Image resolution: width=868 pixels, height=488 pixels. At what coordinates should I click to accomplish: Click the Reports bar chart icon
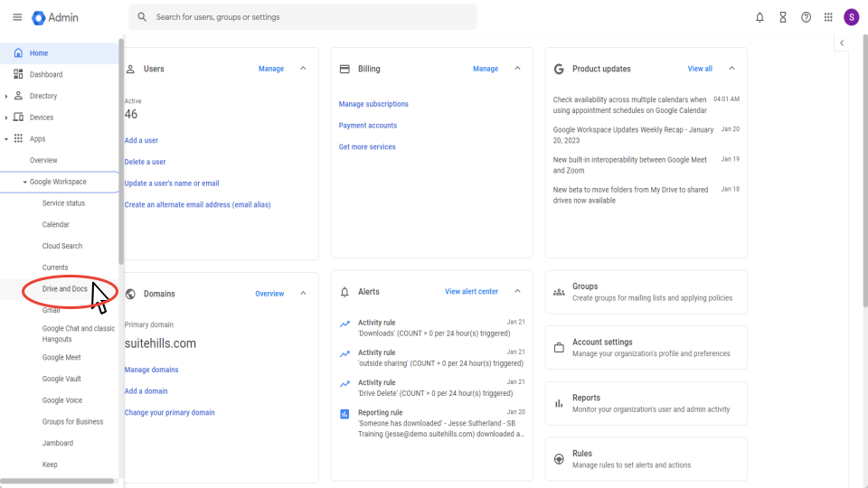(x=559, y=404)
